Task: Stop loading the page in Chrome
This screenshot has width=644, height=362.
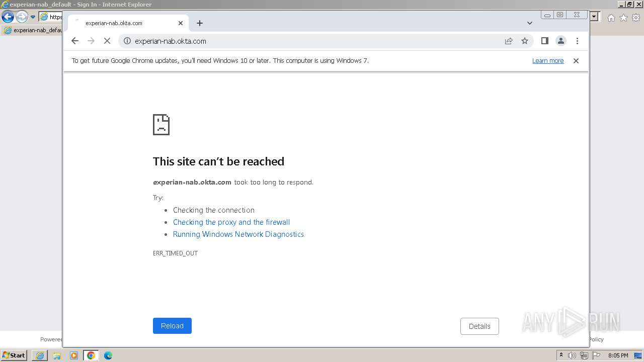Action: [107, 41]
